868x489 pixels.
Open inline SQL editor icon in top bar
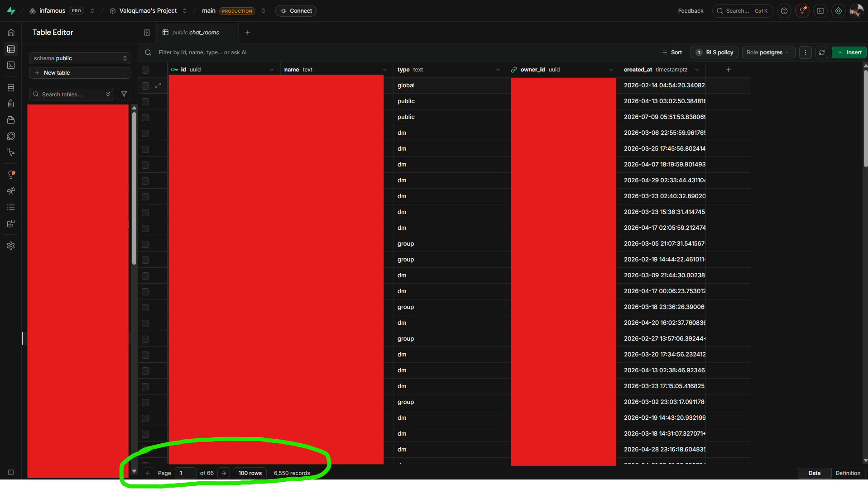pos(820,11)
